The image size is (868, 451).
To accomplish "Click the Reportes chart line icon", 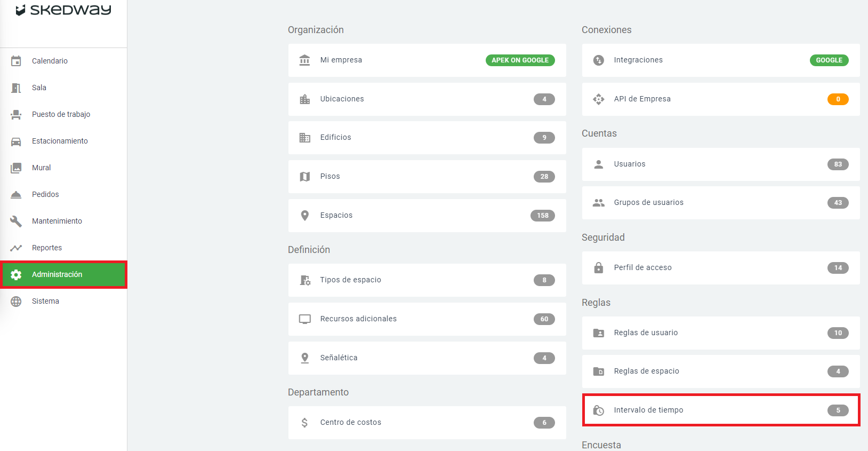I will (16, 248).
